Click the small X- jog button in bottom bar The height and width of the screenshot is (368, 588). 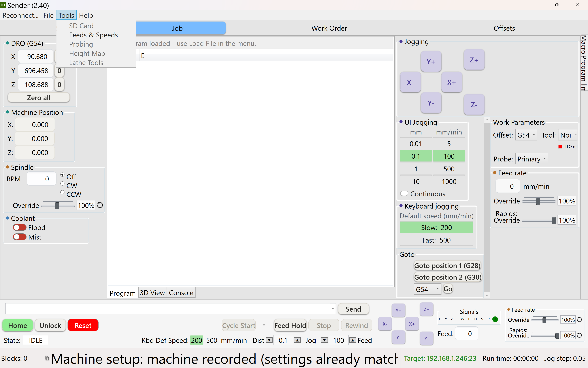coord(385,324)
